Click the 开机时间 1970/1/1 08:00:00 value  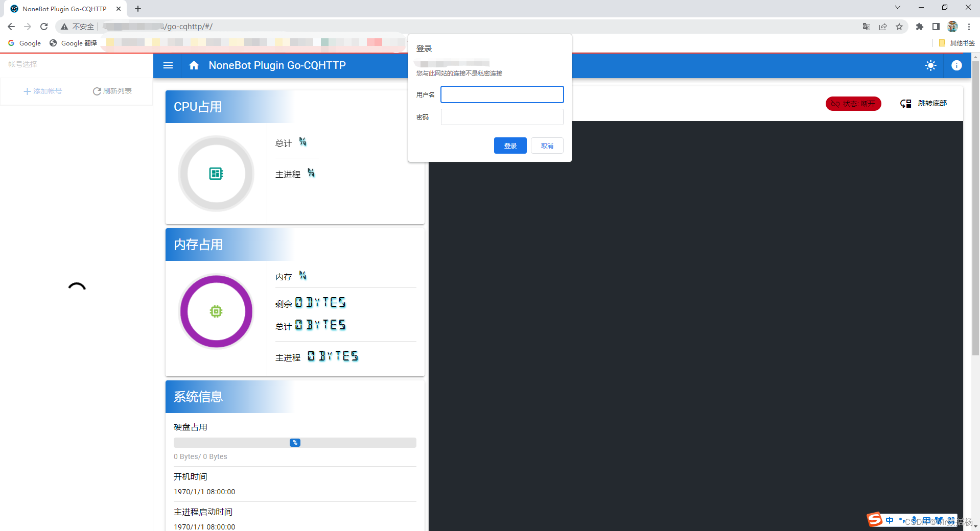[x=204, y=492]
